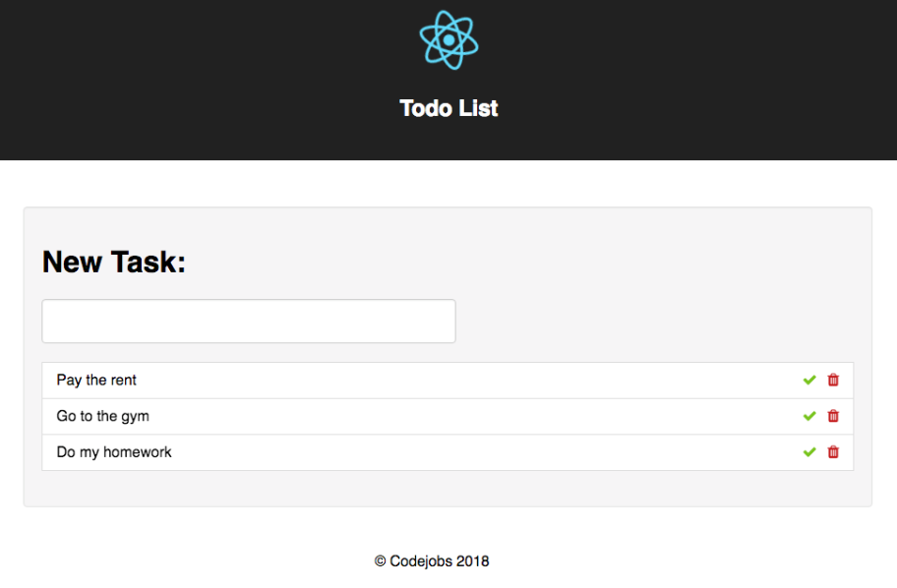Click the word "Codejobs" in the footer

(x=421, y=561)
